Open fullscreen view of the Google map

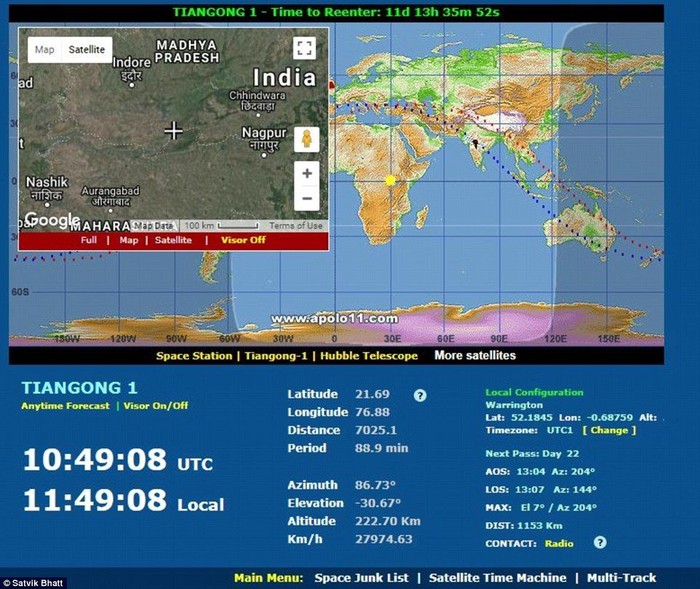pos(304,48)
